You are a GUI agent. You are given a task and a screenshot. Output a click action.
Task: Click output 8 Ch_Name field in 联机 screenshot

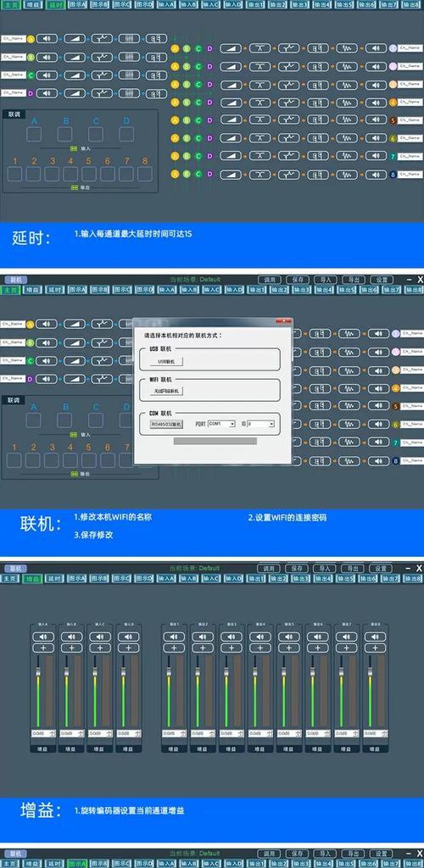tap(412, 460)
